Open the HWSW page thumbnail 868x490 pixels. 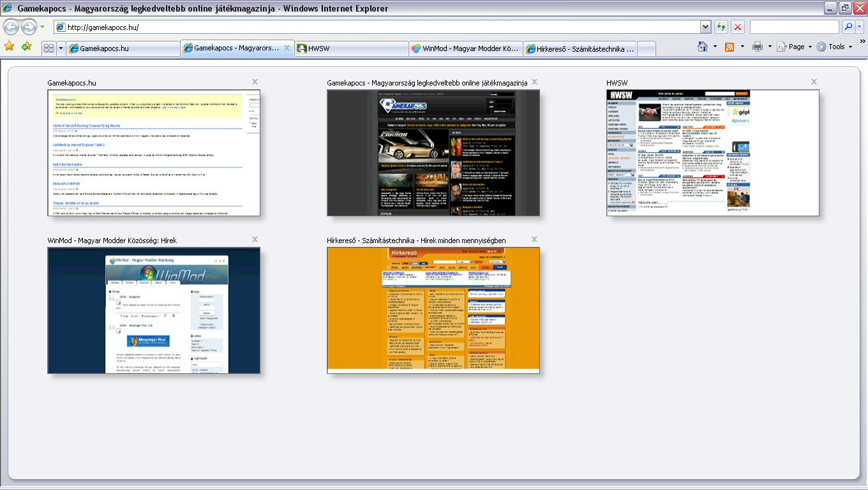(713, 153)
